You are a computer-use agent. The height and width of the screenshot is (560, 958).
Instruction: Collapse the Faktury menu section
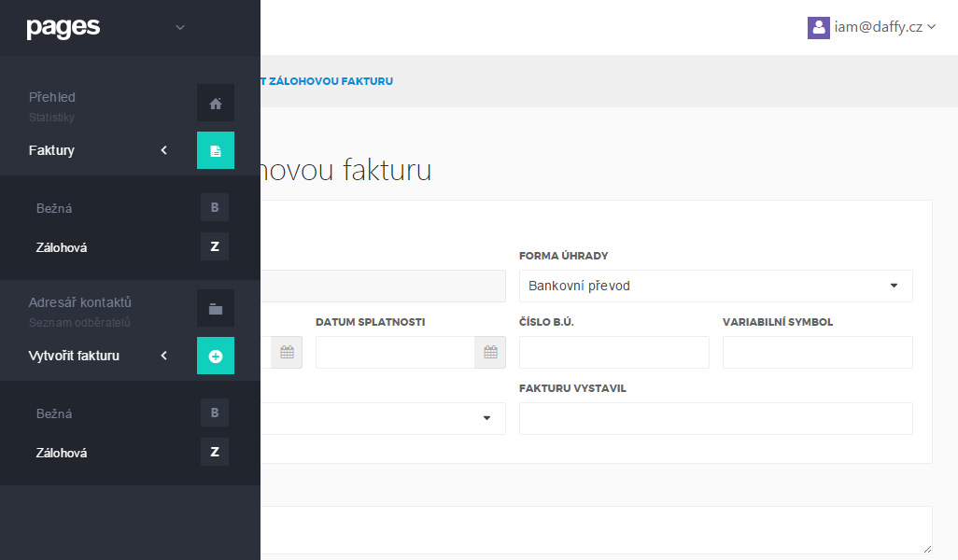(163, 150)
